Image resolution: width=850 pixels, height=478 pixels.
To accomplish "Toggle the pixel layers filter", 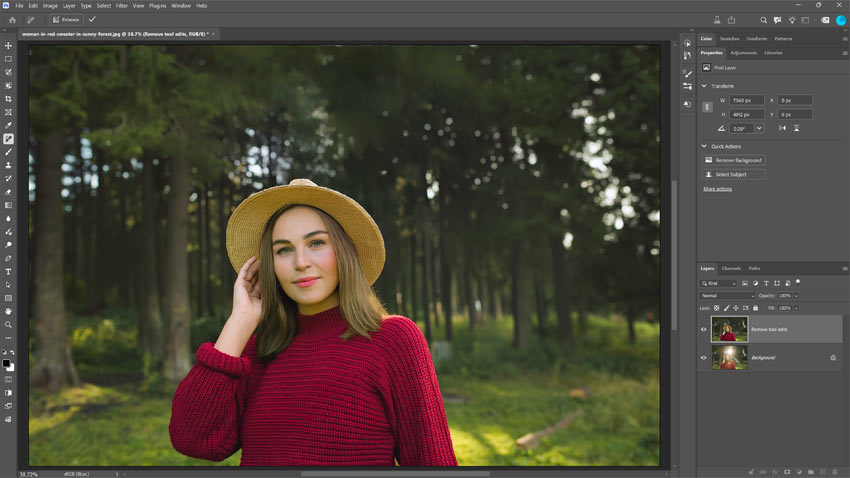I will click(745, 283).
